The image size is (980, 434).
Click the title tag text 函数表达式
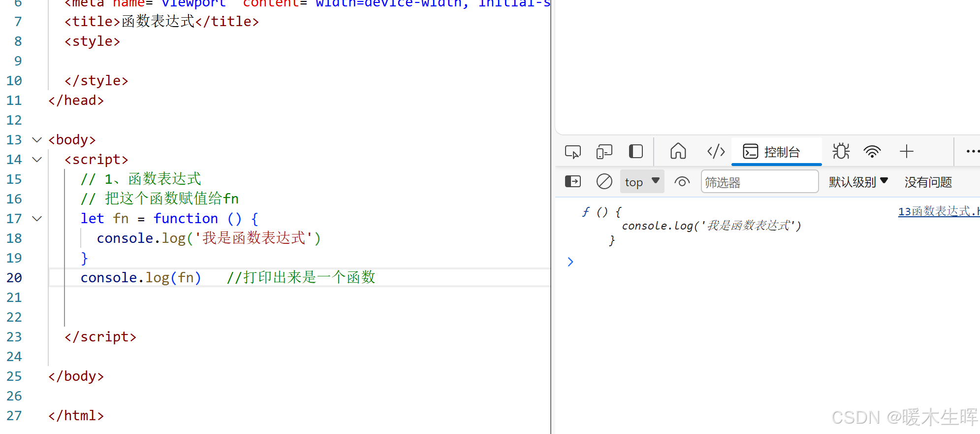coord(158,21)
